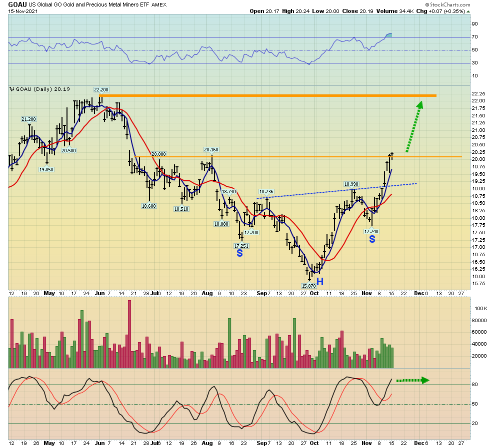Click the 19.850 low price label
The image size is (495, 448).
46,170
